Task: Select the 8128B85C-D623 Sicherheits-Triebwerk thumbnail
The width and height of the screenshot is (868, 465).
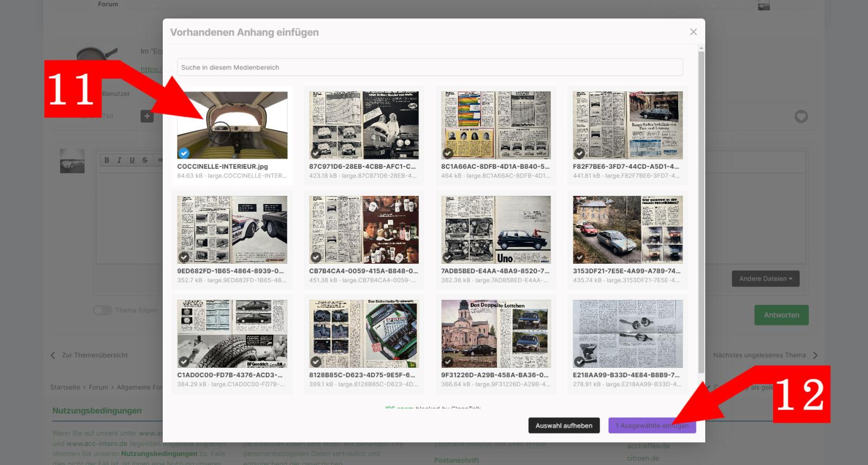Action: (364, 334)
